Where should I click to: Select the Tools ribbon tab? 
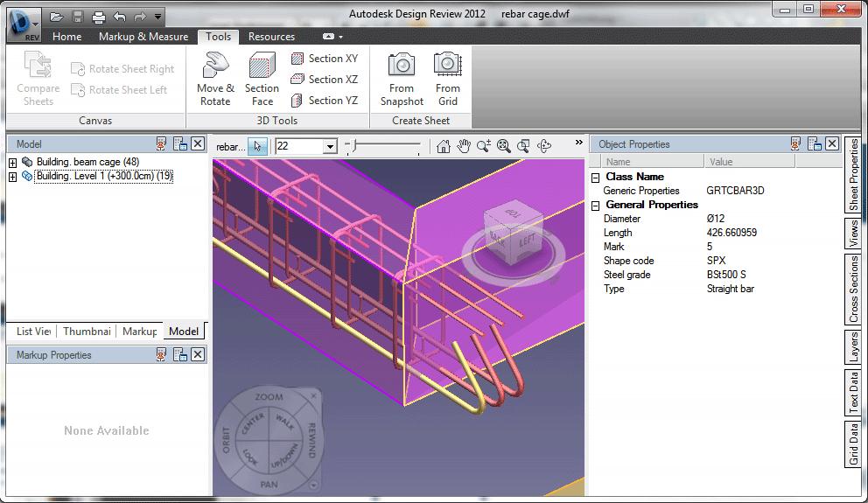point(218,37)
